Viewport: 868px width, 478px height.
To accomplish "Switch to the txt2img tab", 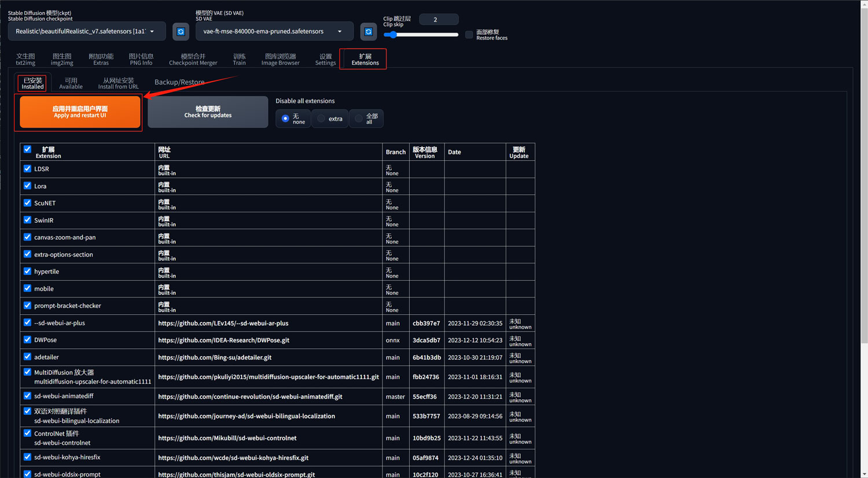I will [x=25, y=59].
